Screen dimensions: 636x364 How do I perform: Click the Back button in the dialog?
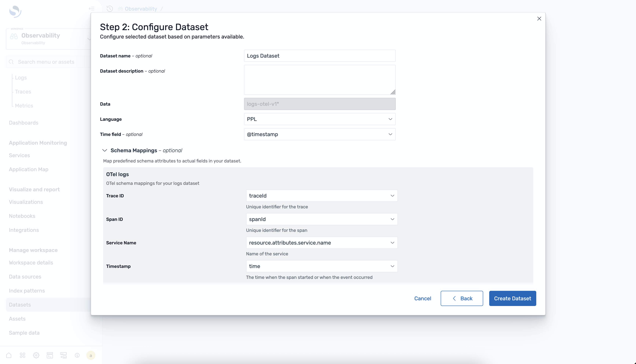click(462, 298)
